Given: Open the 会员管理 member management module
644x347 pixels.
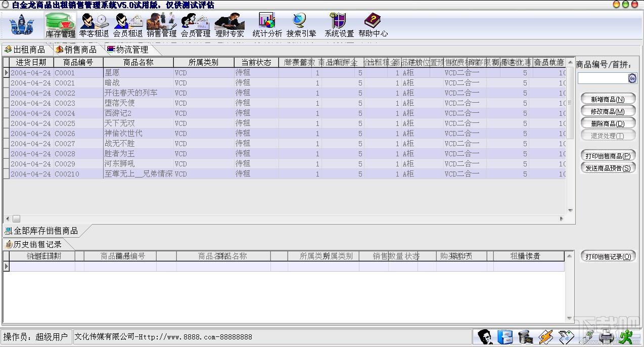Looking at the screenshot, I should click(x=195, y=24).
